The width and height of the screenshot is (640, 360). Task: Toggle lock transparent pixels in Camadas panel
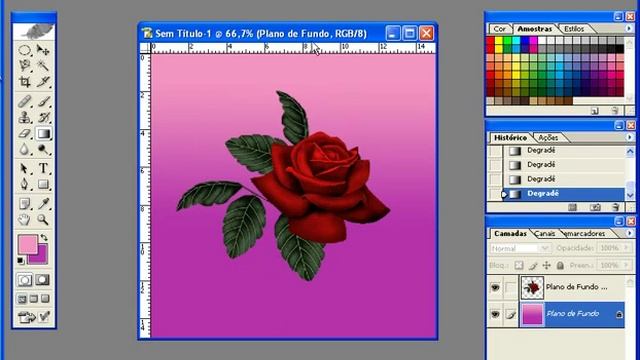point(519,265)
